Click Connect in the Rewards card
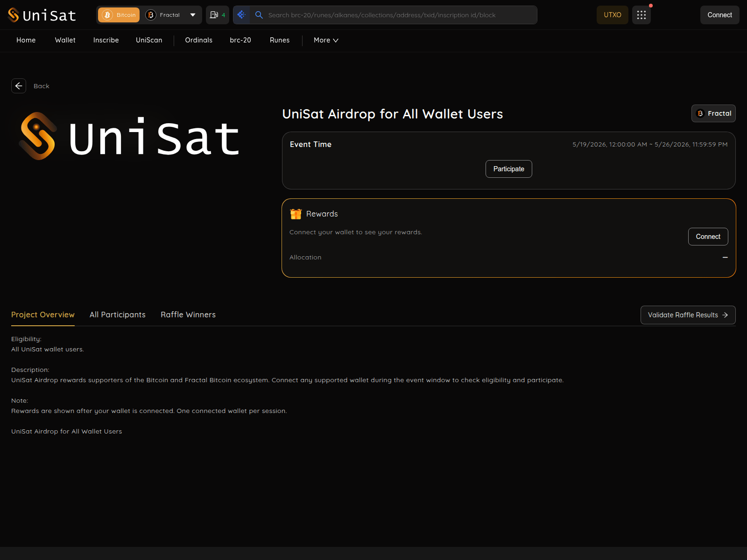747x560 pixels. (x=708, y=237)
